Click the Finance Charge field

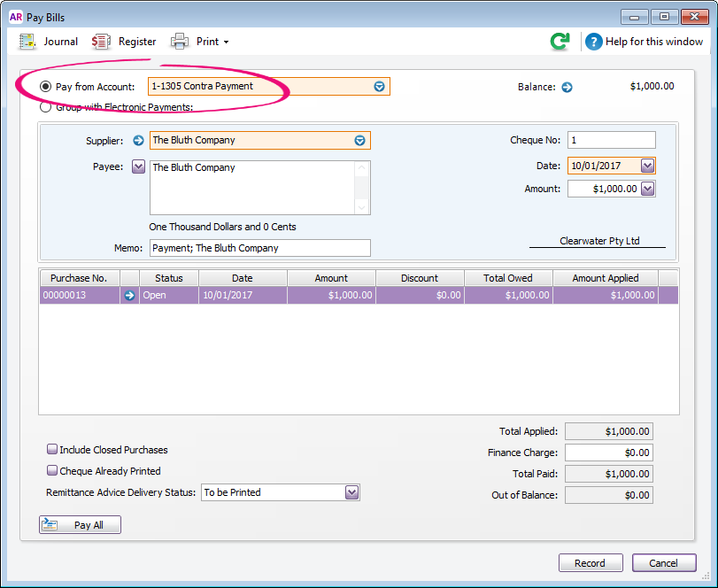pos(608,453)
